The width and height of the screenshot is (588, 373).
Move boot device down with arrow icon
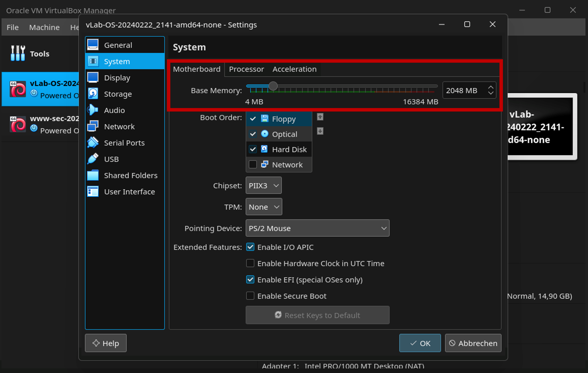tap(320, 131)
